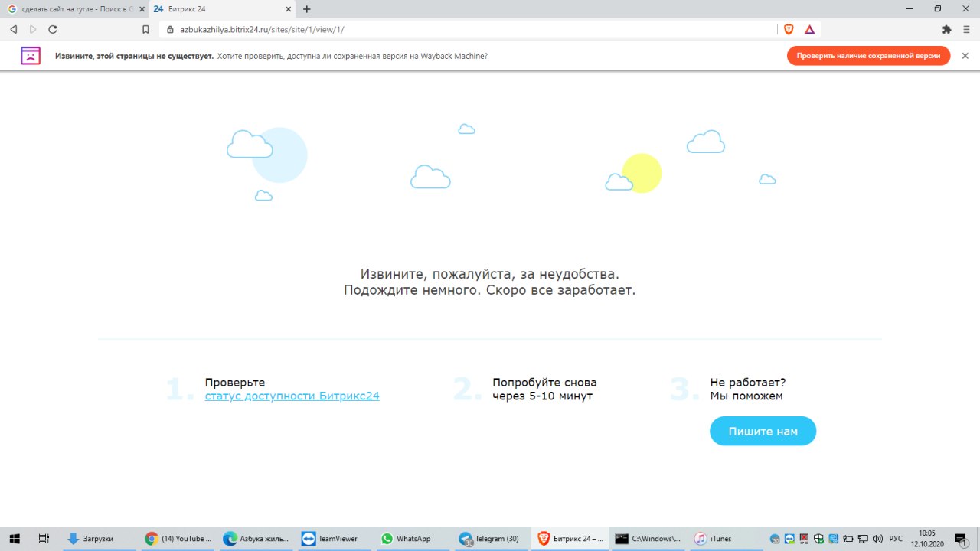
Task: Open the Windows Start menu
Action: pos(14,539)
